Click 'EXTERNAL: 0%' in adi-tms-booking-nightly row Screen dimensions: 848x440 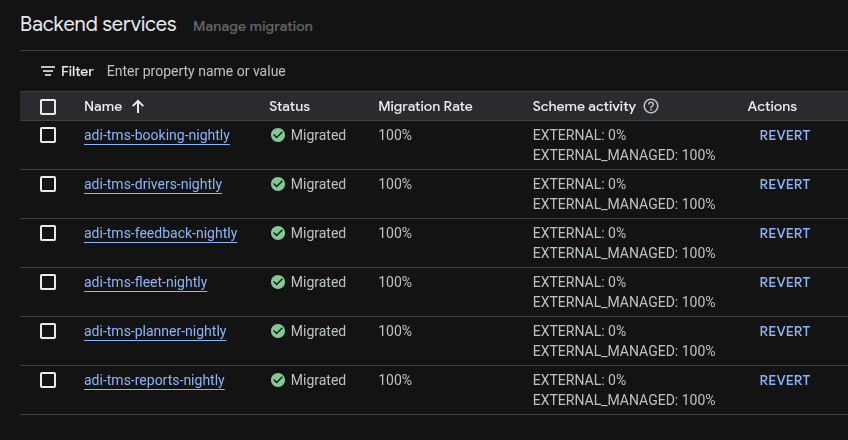579,135
